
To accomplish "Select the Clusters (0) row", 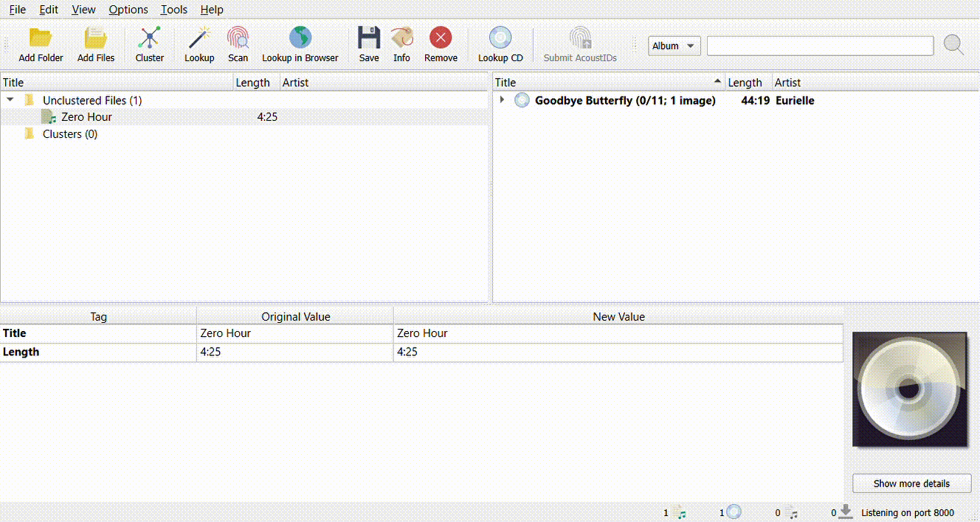I will 244,133.
